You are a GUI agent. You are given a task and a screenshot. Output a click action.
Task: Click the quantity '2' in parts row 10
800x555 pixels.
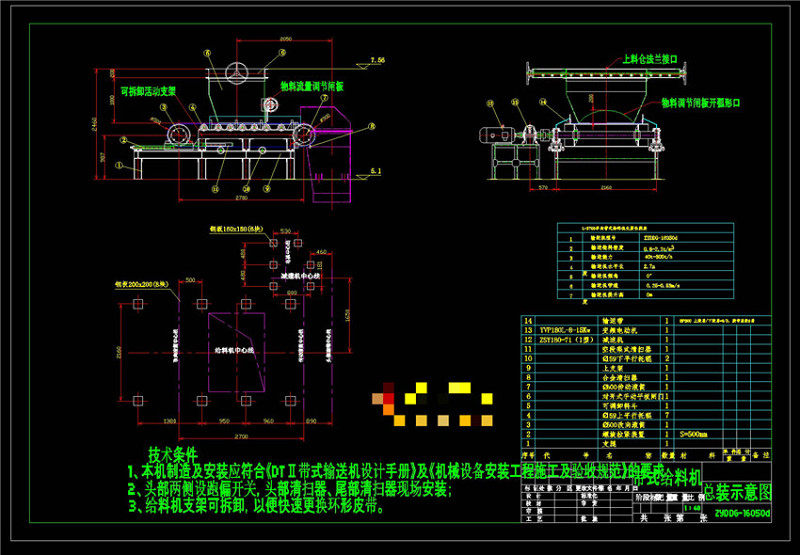tap(667, 359)
